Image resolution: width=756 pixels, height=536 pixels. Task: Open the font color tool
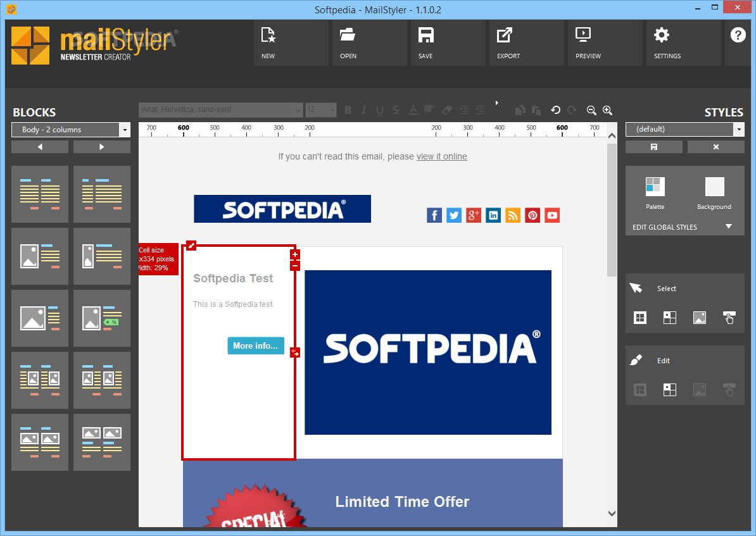413,110
